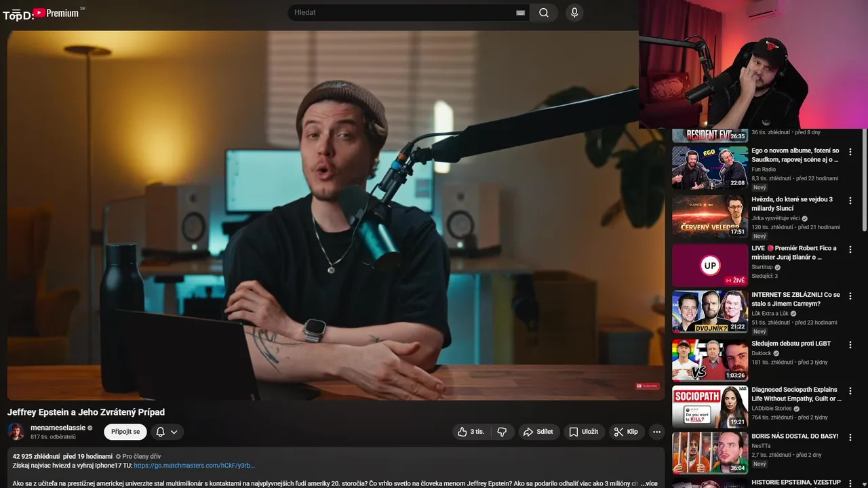
Task: Click the search magnifier button
Action: 544,13
